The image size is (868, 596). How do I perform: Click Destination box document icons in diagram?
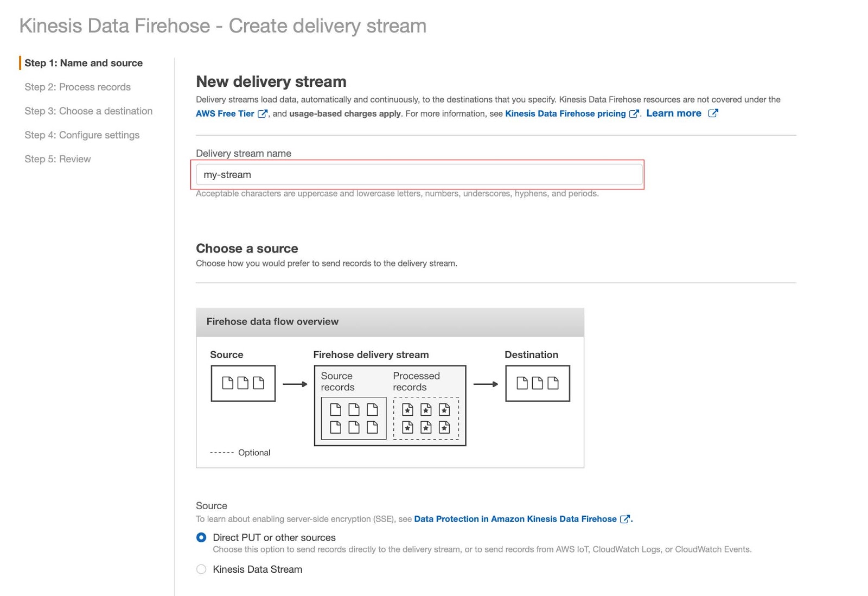538,383
